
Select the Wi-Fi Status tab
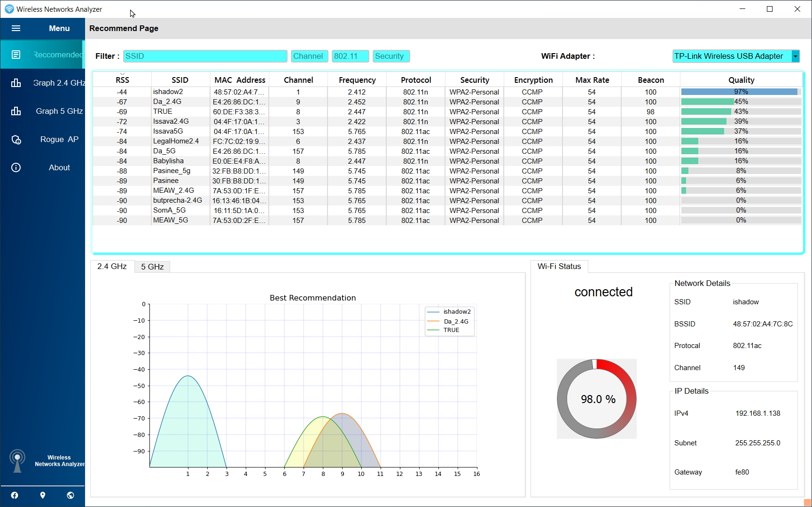pyautogui.click(x=559, y=266)
